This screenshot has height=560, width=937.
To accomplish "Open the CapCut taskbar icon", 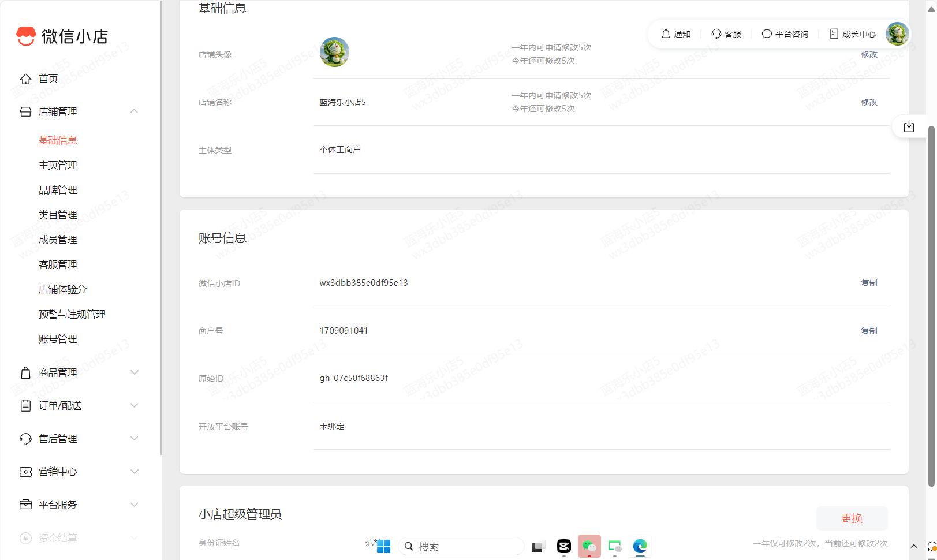I will tap(563, 546).
